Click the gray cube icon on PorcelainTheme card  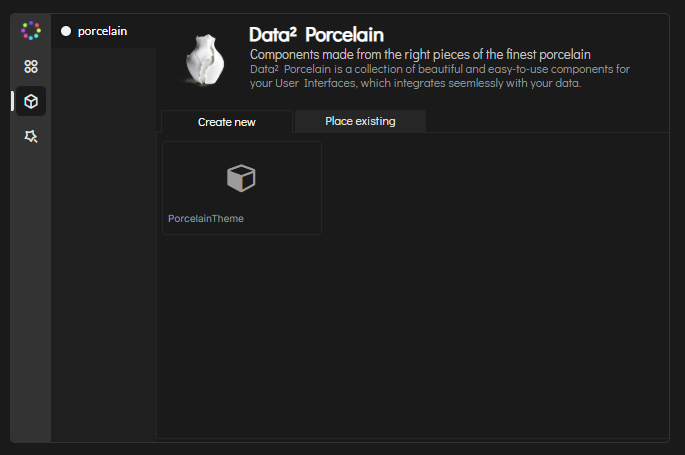241,179
